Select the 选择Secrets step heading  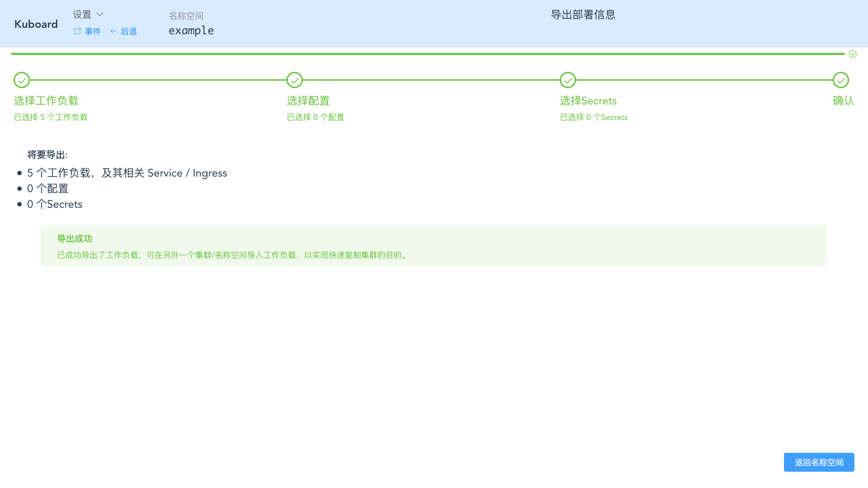[x=588, y=101]
